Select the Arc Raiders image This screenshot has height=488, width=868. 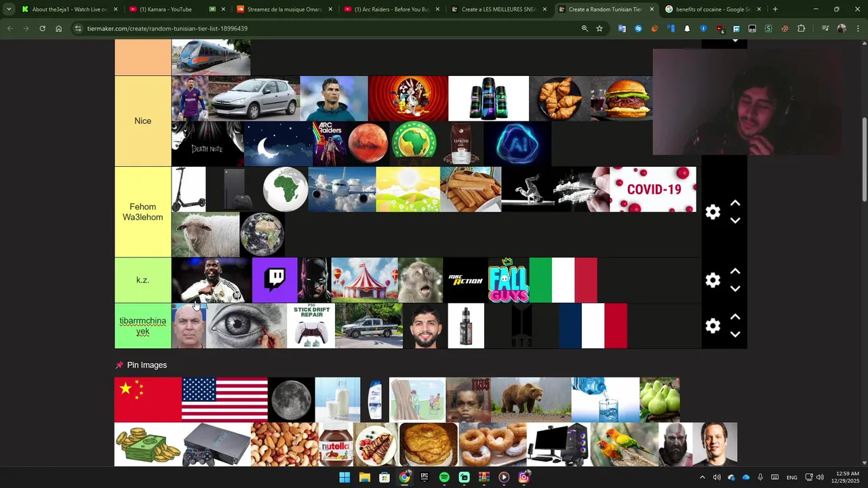click(x=330, y=144)
